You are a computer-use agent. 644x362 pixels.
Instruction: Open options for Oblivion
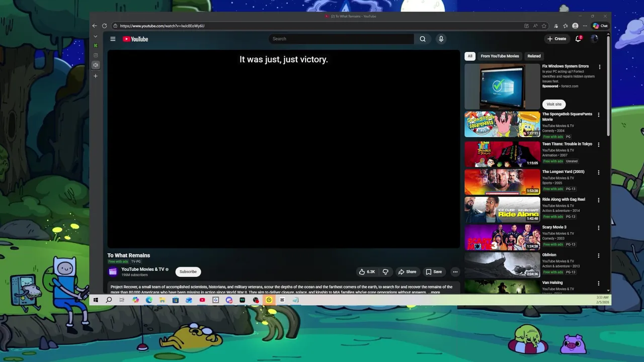pos(598,255)
